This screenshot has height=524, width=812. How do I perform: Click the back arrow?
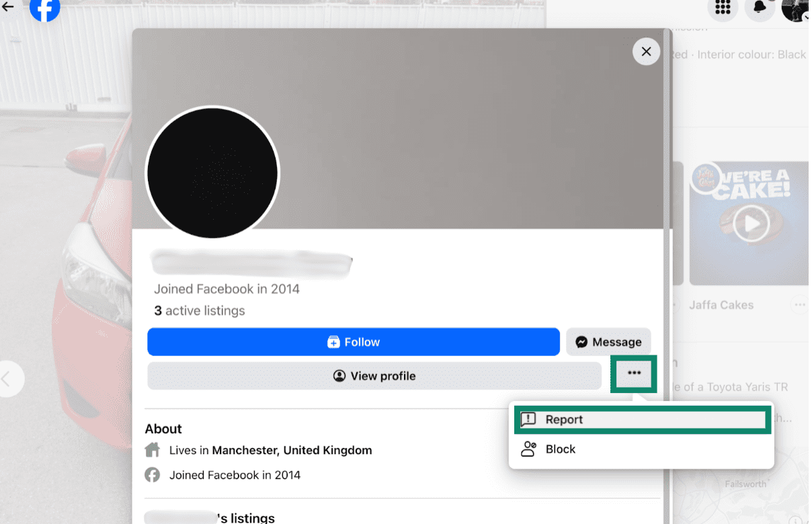click(7, 7)
